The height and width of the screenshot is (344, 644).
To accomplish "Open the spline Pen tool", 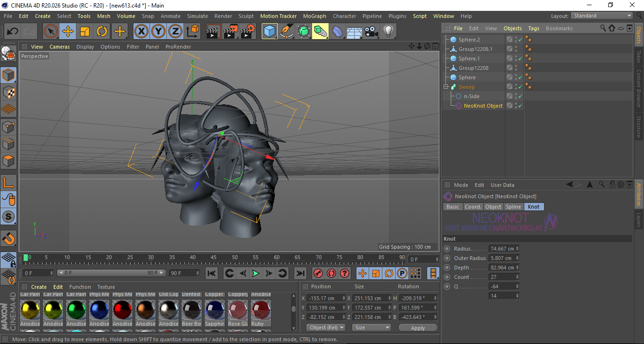I will 287,32.
